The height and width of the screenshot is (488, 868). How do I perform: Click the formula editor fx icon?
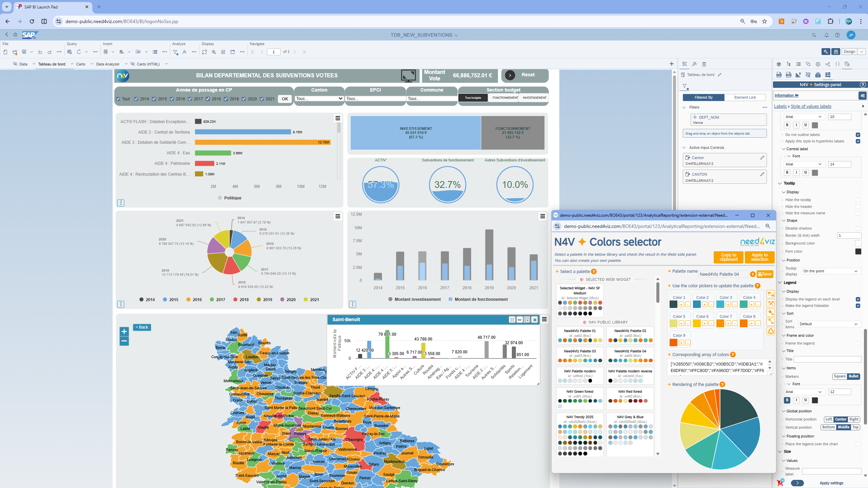click(x=185, y=52)
